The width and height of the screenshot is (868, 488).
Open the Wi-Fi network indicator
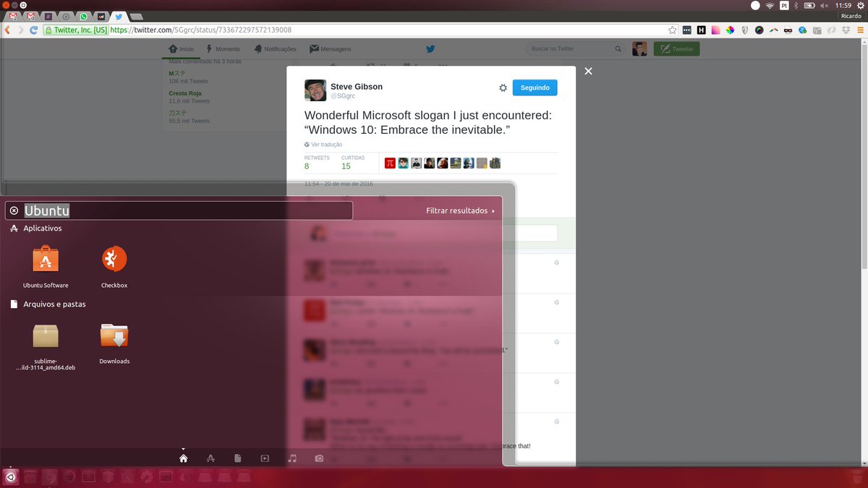(x=770, y=5)
